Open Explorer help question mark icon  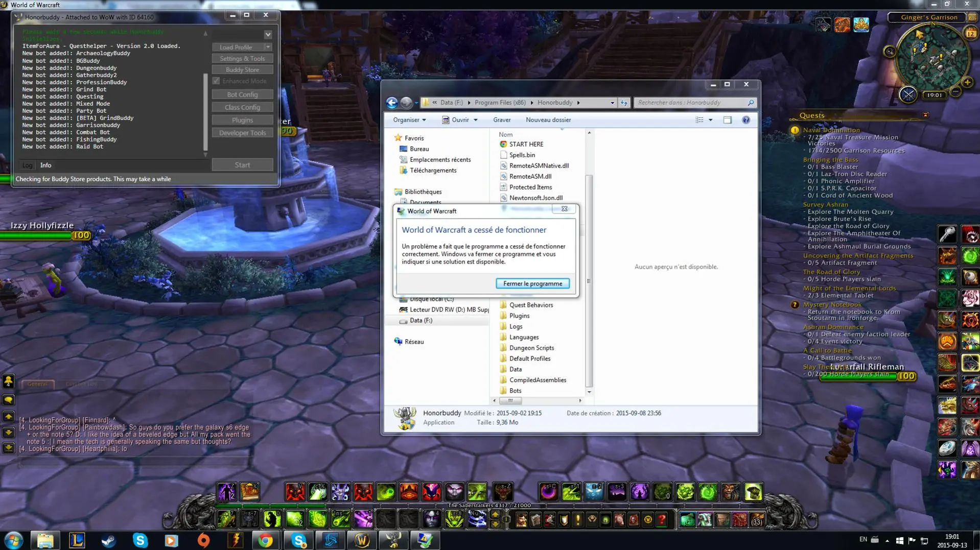click(x=746, y=120)
